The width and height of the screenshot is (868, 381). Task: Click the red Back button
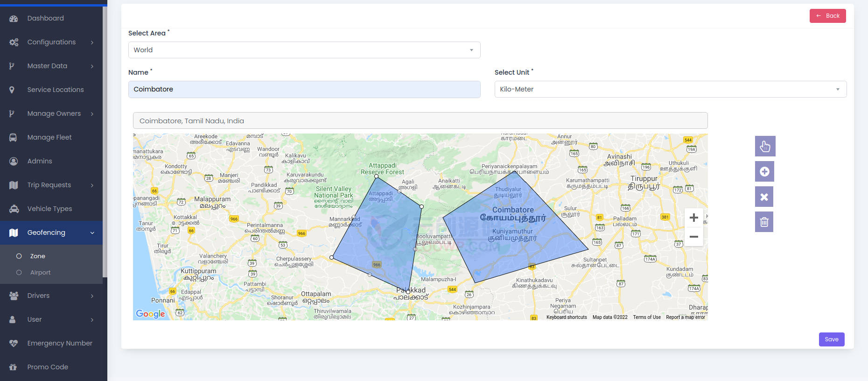tap(827, 16)
